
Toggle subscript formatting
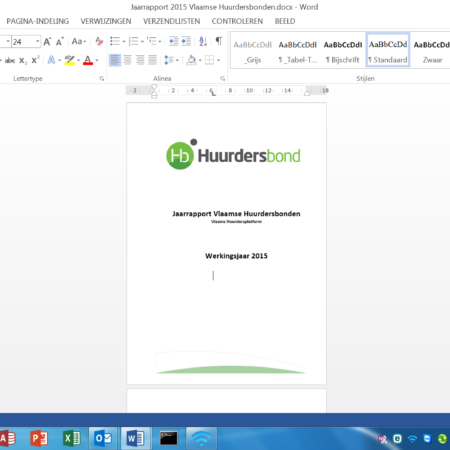tap(22, 60)
